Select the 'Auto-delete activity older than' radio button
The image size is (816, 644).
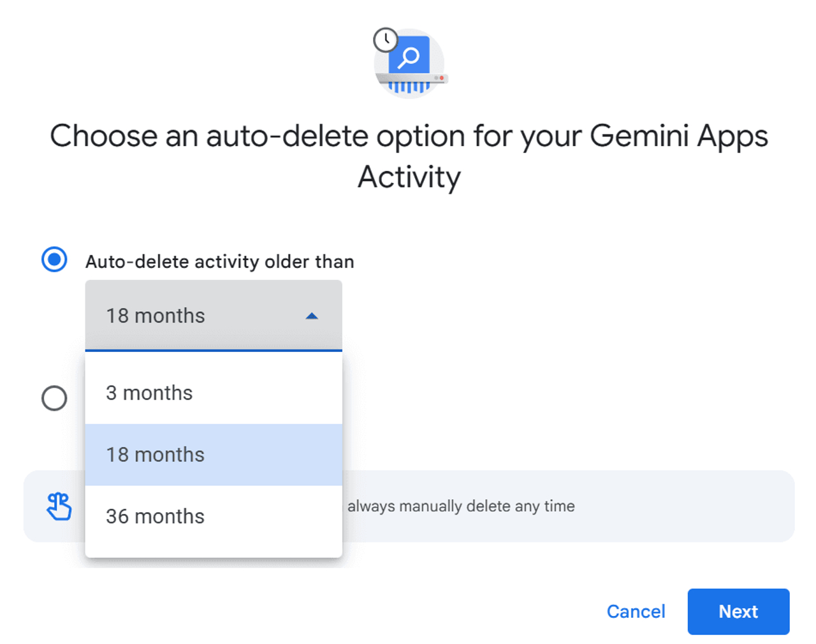[54, 260]
